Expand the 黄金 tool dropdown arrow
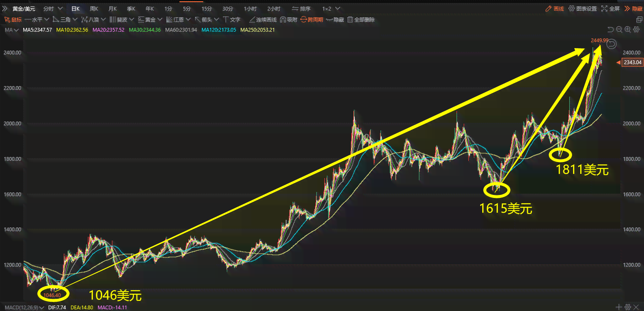Viewport: 644px width, 311px height. pos(160,19)
